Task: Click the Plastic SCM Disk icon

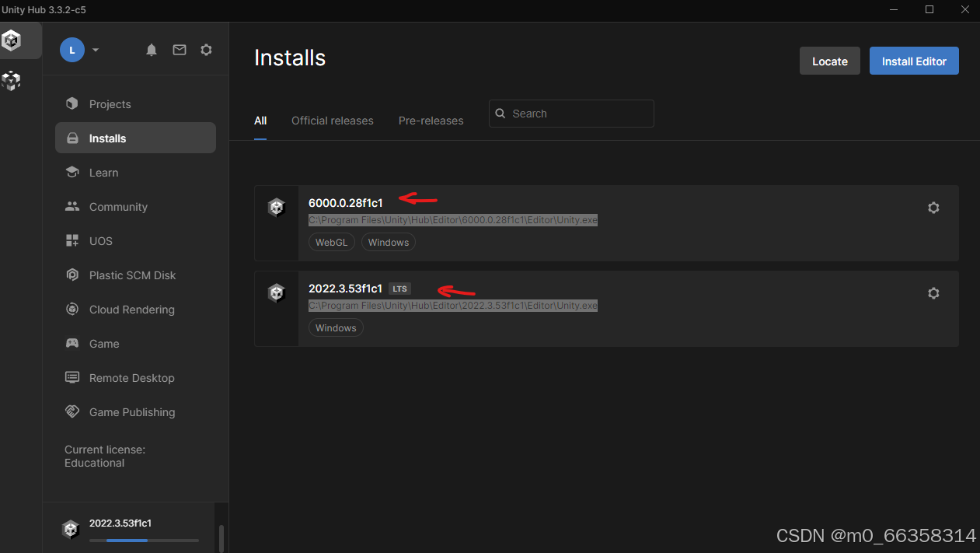Action: click(72, 275)
